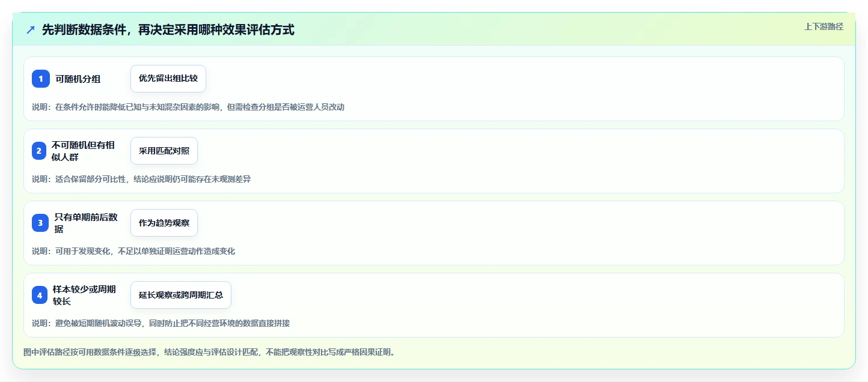Click the 上下游路径 label at top right
This screenshot has height=382, width=868.
tap(824, 26)
